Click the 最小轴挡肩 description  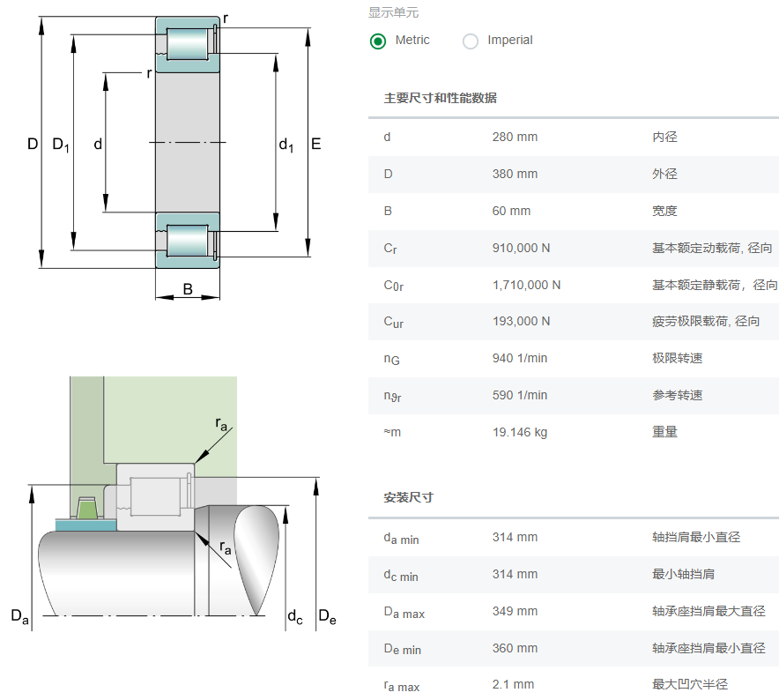click(x=683, y=574)
